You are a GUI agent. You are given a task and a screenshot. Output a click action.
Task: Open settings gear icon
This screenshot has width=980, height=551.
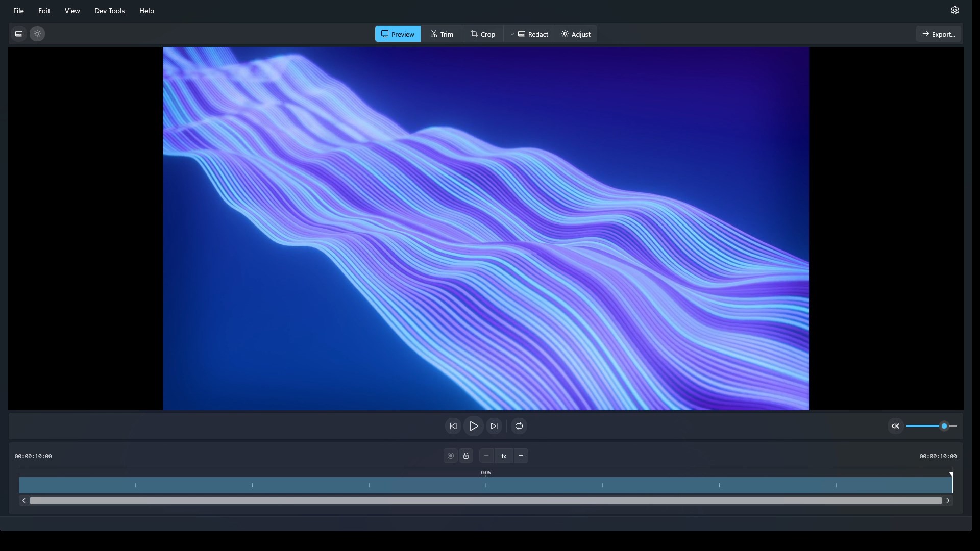pyautogui.click(x=955, y=10)
